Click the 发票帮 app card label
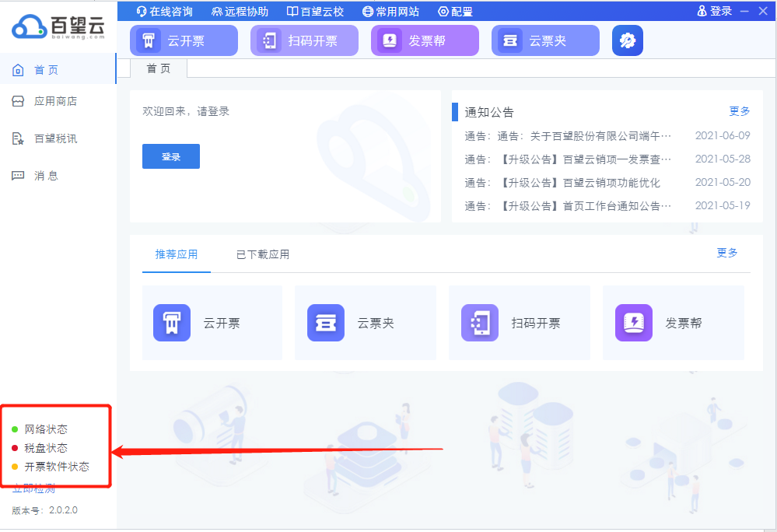777x532 pixels. [x=684, y=323]
